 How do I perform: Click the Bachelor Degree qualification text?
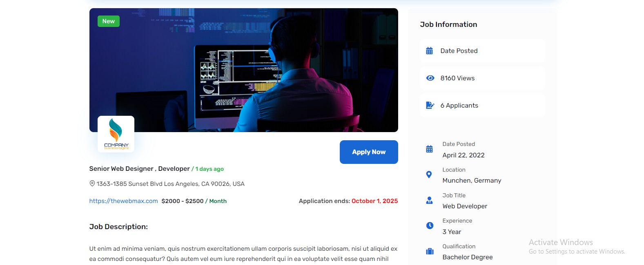point(467,257)
